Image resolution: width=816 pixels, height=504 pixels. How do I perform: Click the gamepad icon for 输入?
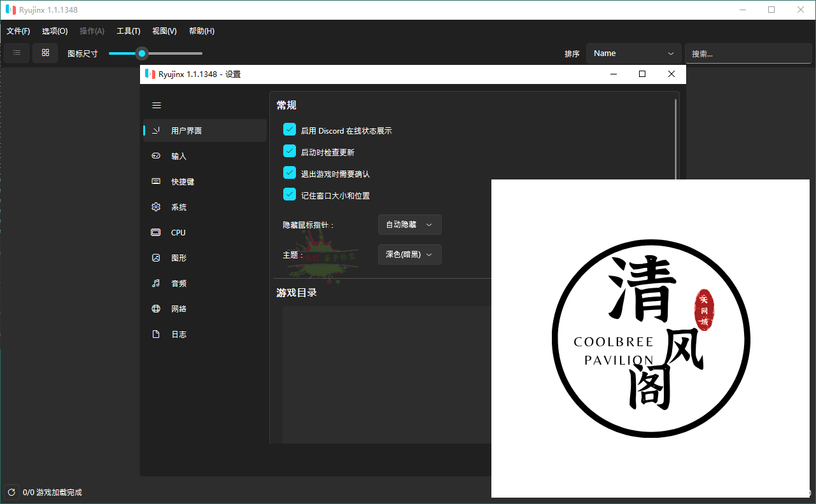click(x=156, y=156)
